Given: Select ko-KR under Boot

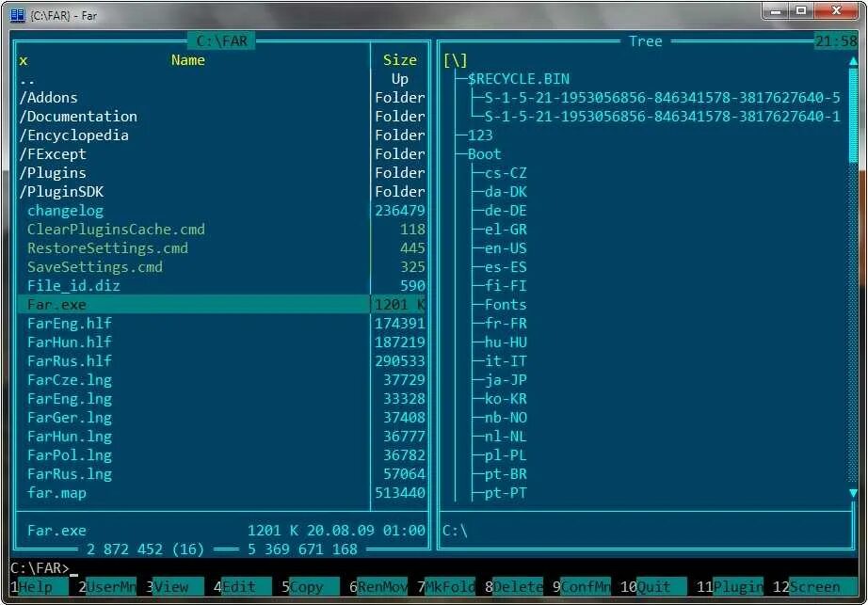Looking at the screenshot, I should (506, 398).
